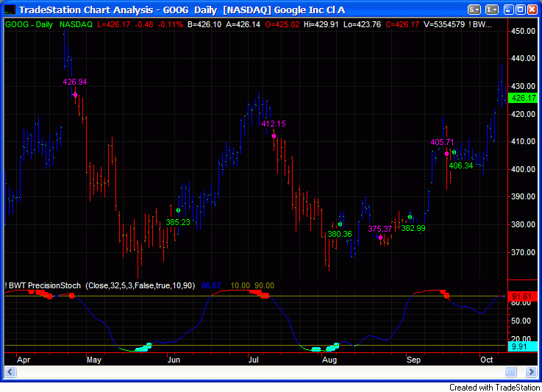Click the left arrow of the horizontal scrollbar
The image size is (542, 392).
(x=10, y=372)
